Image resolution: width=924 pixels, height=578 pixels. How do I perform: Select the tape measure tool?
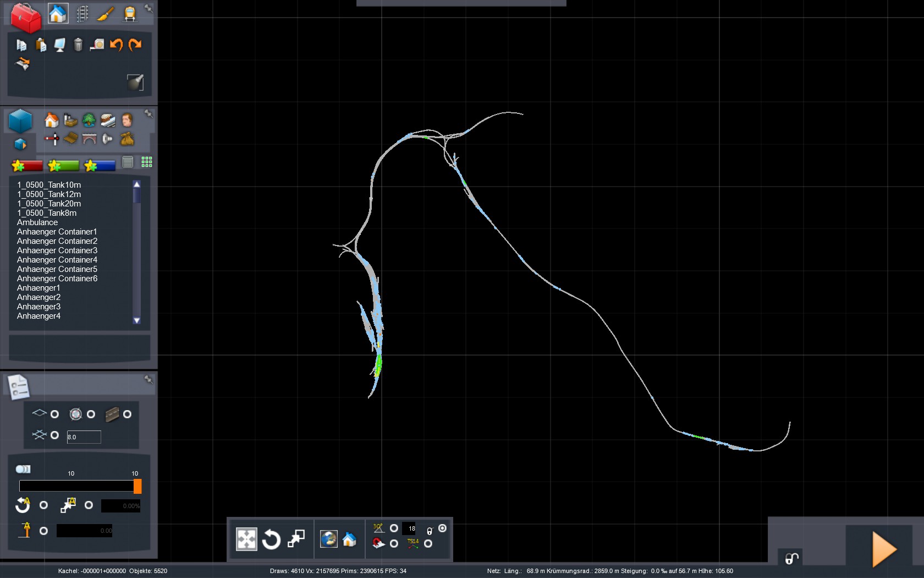pyautogui.click(x=97, y=45)
